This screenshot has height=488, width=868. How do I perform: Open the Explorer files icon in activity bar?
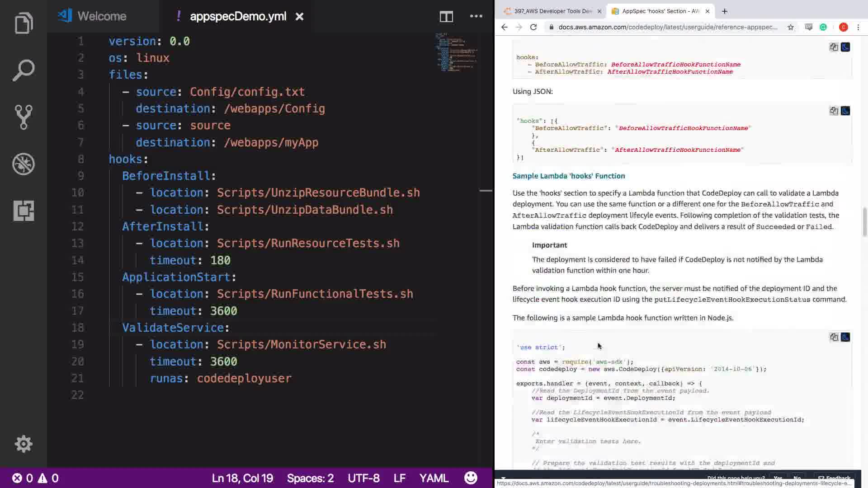coord(24,23)
